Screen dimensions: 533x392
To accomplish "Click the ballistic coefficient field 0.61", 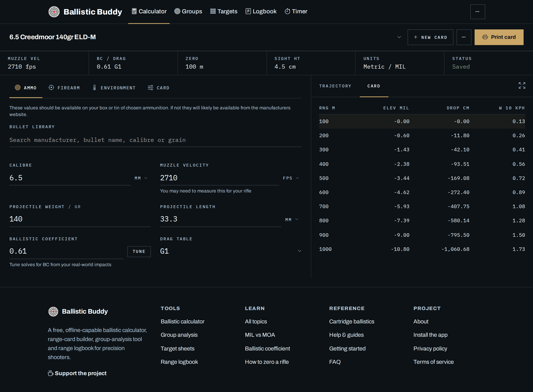I will coord(66,251).
